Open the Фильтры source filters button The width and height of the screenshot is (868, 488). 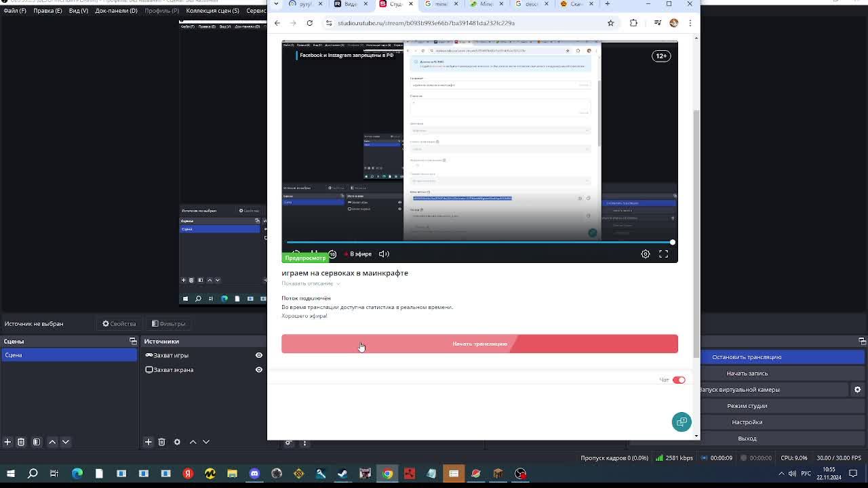pos(169,324)
